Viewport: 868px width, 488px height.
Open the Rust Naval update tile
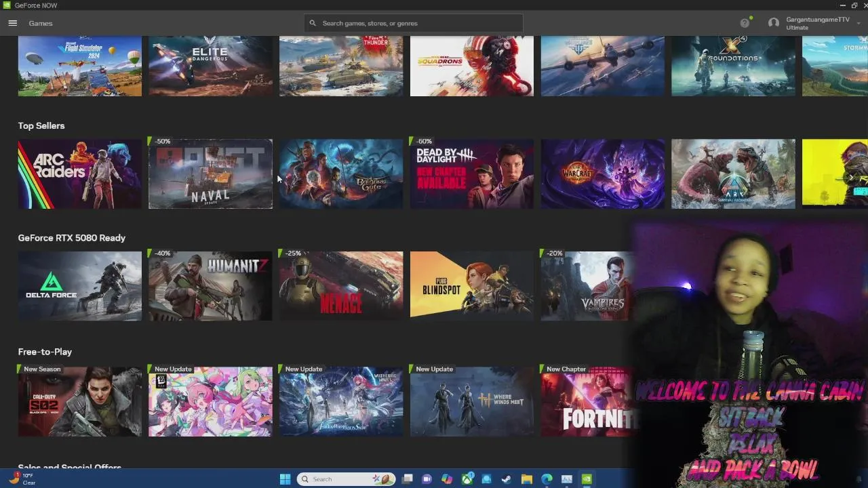[210, 174]
